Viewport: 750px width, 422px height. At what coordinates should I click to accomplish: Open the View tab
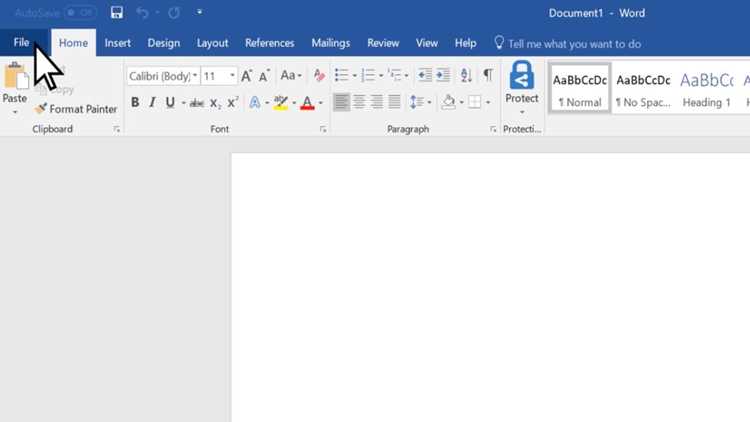pyautogui.click(x=427, y=43)
